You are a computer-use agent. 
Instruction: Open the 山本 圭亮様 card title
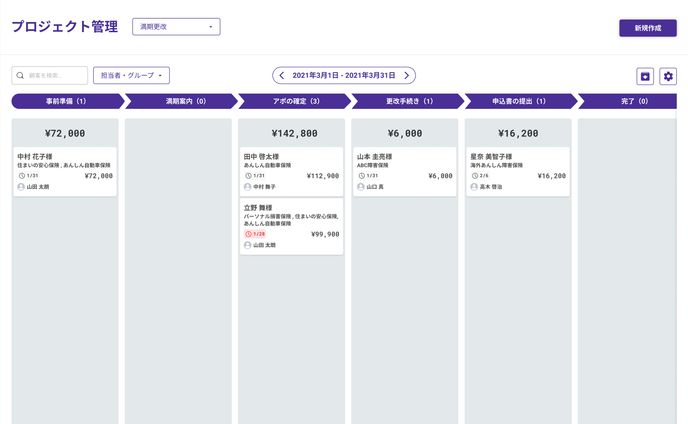374,156
